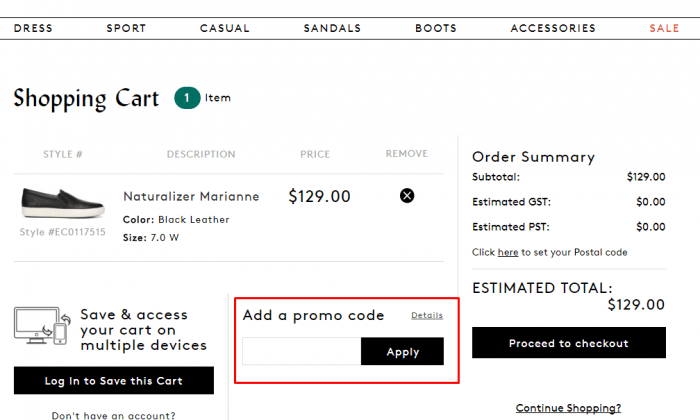Screen dimensions: 700x420
Task: Click the Shopping Cart heading
Action: coord(86,98)
